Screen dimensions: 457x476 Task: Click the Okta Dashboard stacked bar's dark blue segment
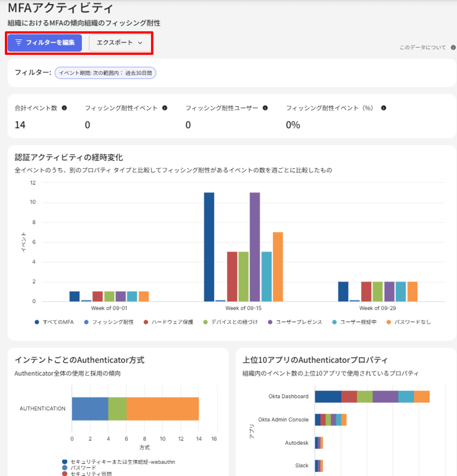pyautogui.click(x=328, y=396)
